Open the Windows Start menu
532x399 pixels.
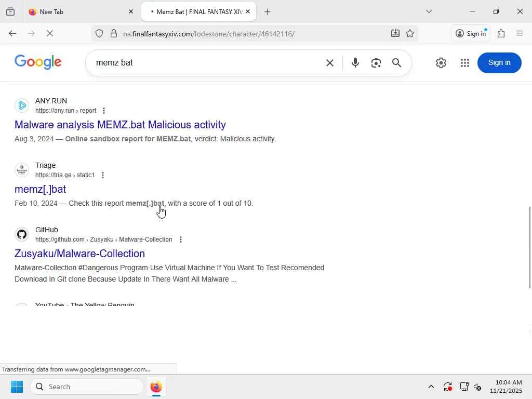click(17, 387)
